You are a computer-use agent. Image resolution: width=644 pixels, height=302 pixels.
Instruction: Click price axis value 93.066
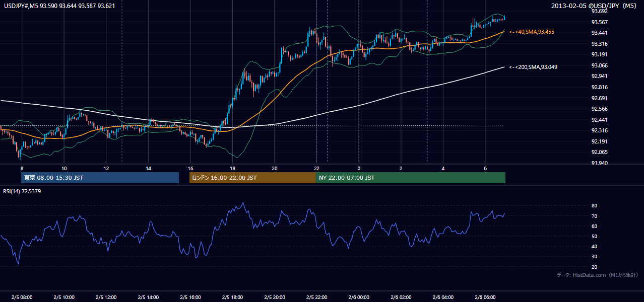(599, 65)
